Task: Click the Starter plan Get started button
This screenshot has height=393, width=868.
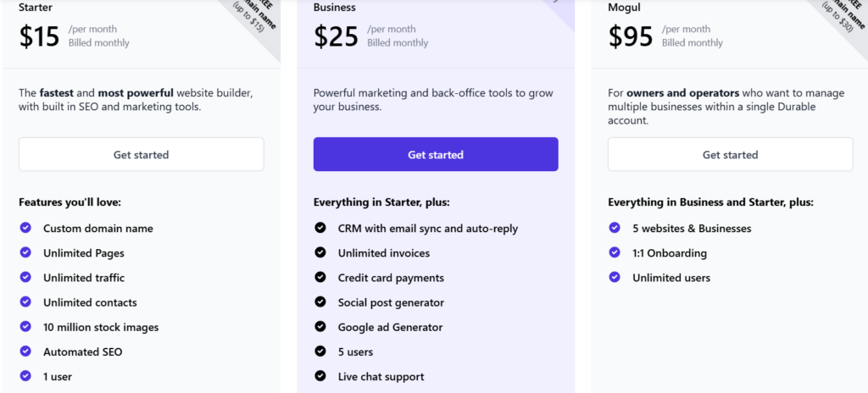Action: pos(142,154)
